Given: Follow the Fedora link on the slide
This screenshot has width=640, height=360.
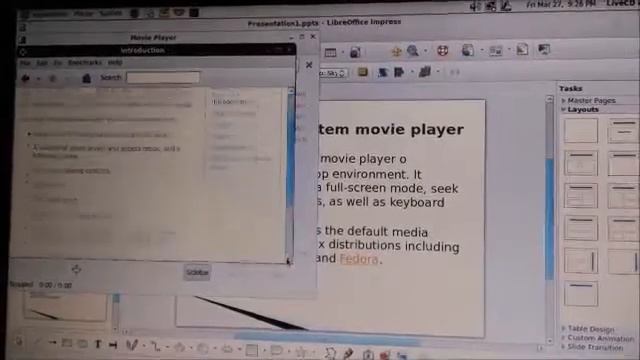Looking at the screenshot, I should (359, 259).
